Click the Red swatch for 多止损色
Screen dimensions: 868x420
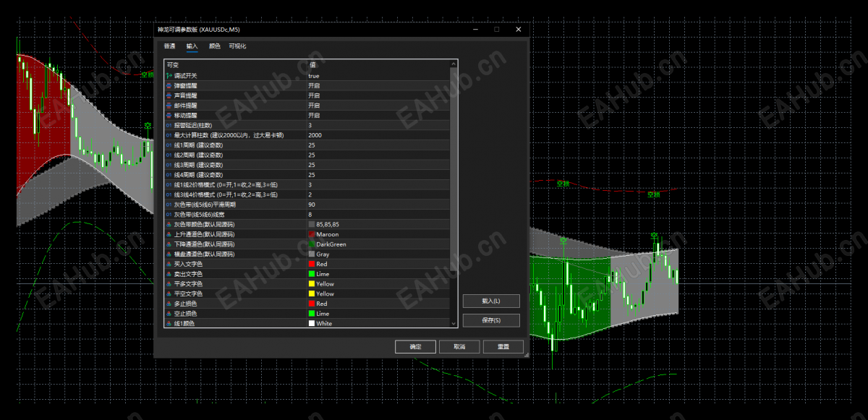[312, 304]
